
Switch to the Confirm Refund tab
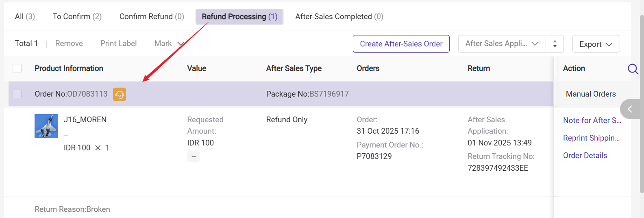point(152,17)
